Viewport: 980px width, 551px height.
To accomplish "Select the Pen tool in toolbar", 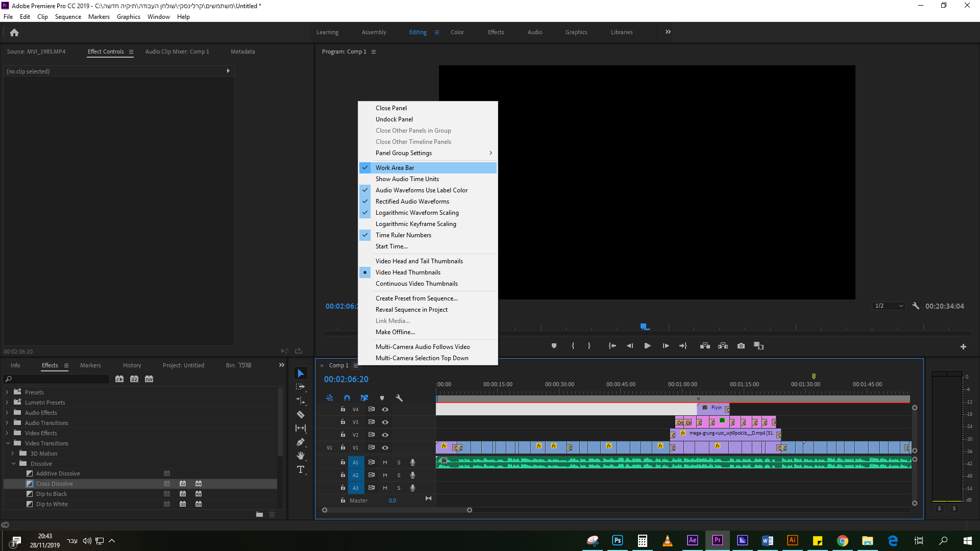I will [x=301, y=442].
